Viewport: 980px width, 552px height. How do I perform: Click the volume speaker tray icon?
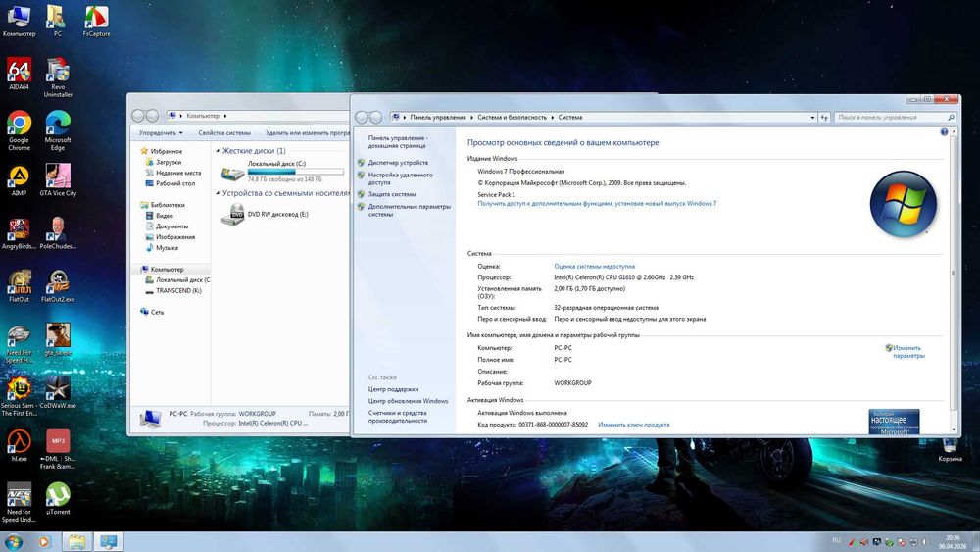coord(926,542)
